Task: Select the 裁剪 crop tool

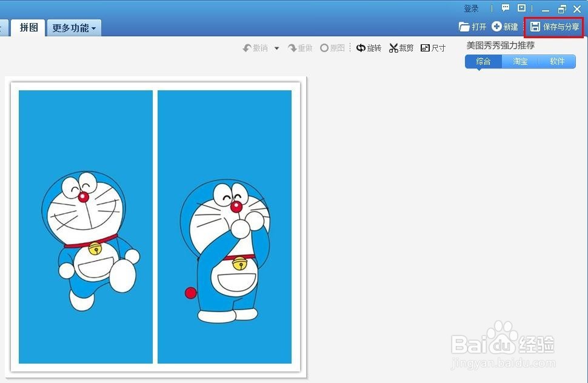Action: [401, 48]
